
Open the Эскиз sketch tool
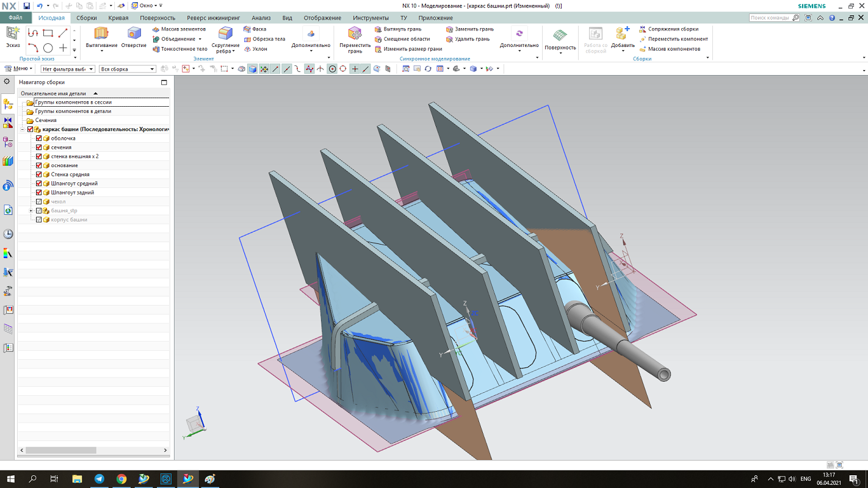pos(13,34)
